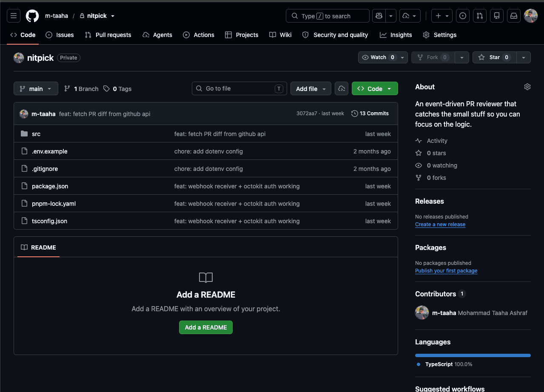Click the Fork button
This screenshot has height=392, width=544.
[433, 57]
